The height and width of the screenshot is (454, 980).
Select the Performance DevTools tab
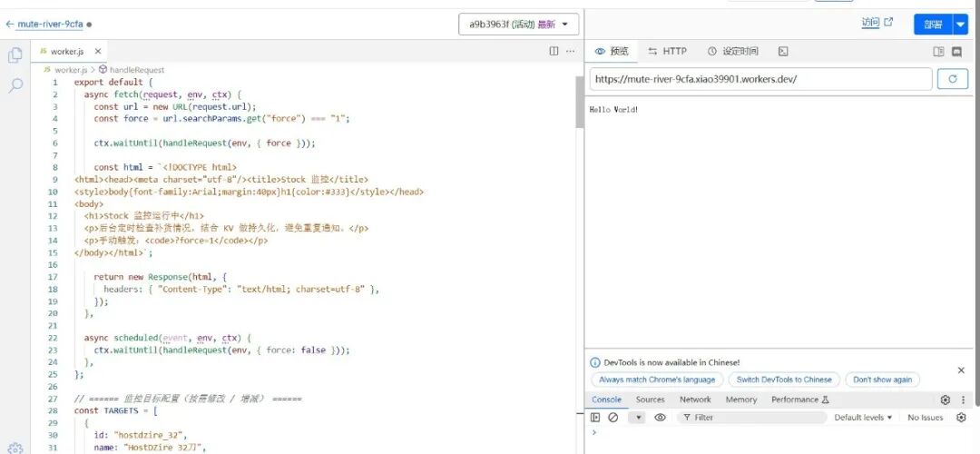click(799, 400)
